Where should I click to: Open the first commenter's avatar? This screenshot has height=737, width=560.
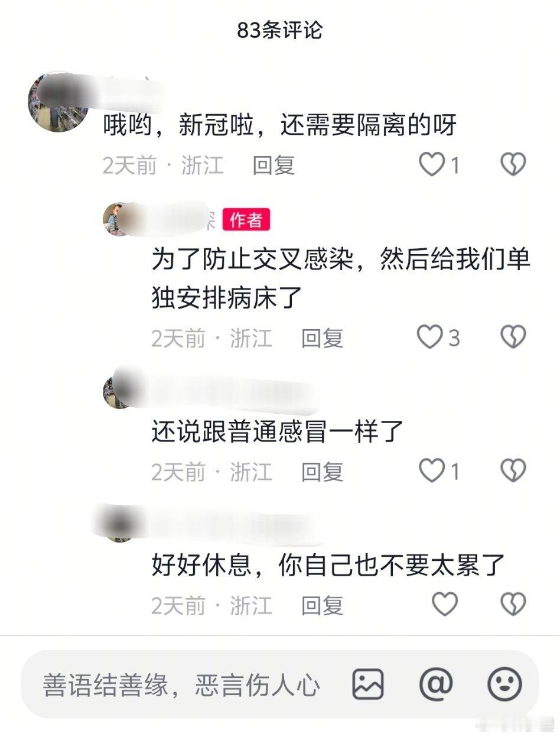57,102
